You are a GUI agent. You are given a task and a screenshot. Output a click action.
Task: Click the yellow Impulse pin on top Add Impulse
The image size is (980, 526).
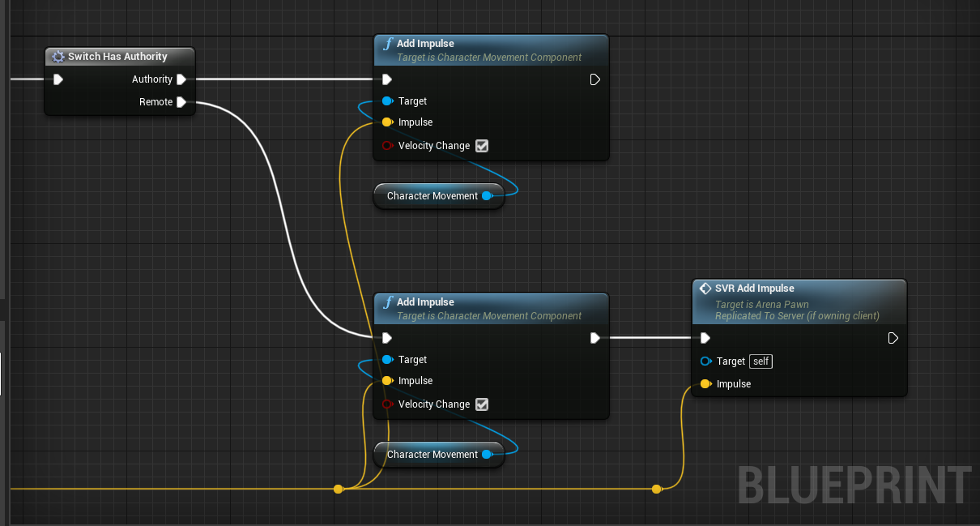388,122
